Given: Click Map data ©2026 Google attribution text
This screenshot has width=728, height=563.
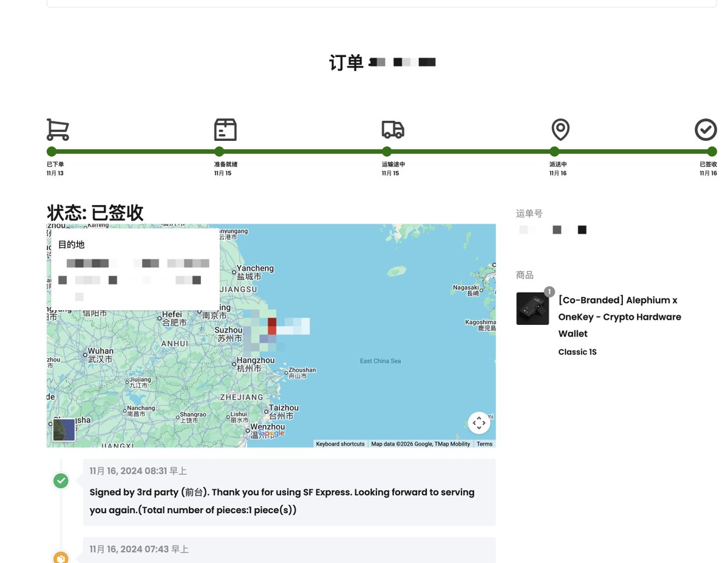Looking at the screenshot, I should click(x=421, y=444).
